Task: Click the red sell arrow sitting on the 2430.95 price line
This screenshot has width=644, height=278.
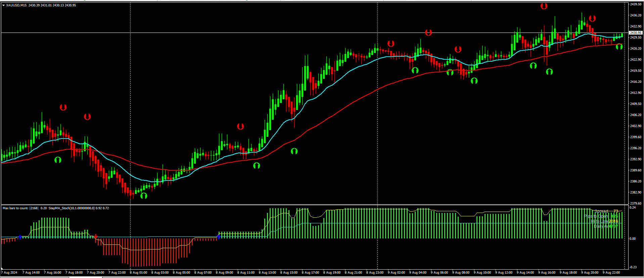Action: click(428, 33)
